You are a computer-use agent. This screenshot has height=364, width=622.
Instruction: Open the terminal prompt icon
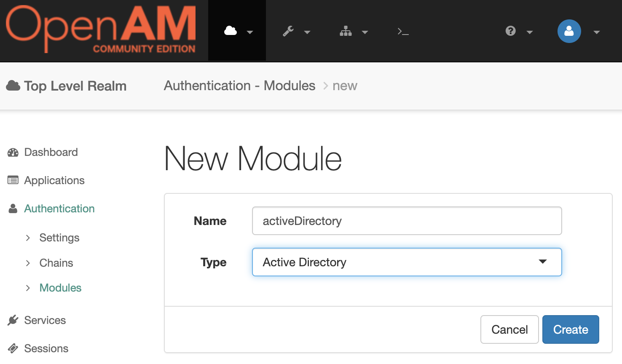403,32
